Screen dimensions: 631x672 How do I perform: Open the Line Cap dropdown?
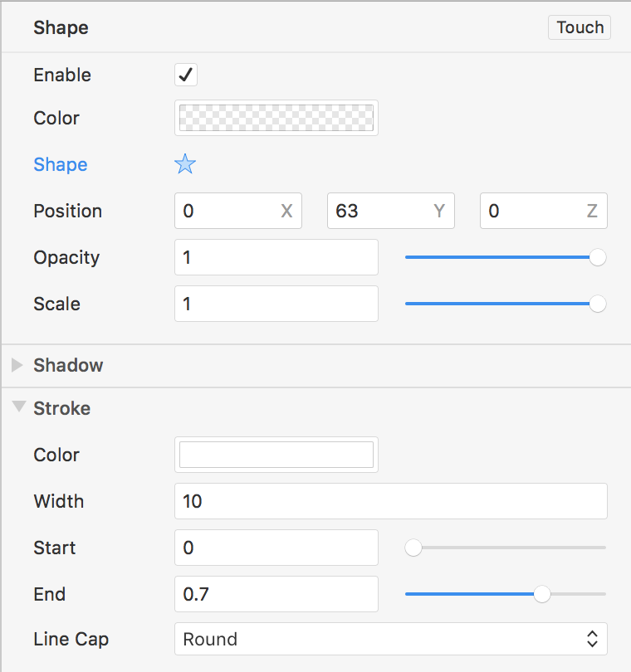pyautogui.click(x=391, y=639)
